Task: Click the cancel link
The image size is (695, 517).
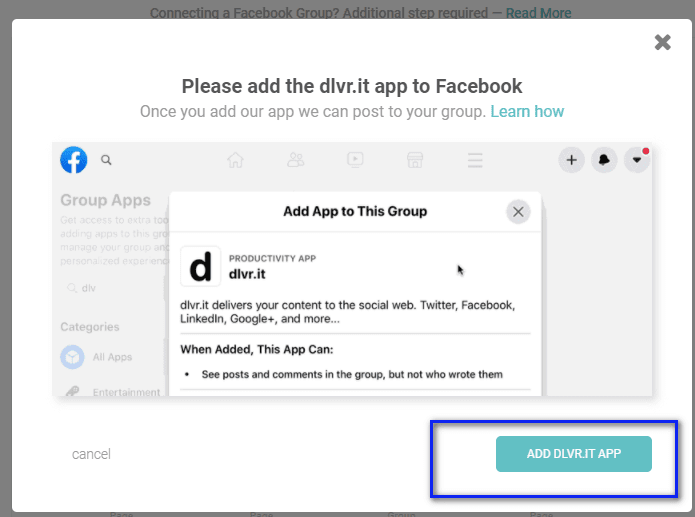Action: [91, 454]
